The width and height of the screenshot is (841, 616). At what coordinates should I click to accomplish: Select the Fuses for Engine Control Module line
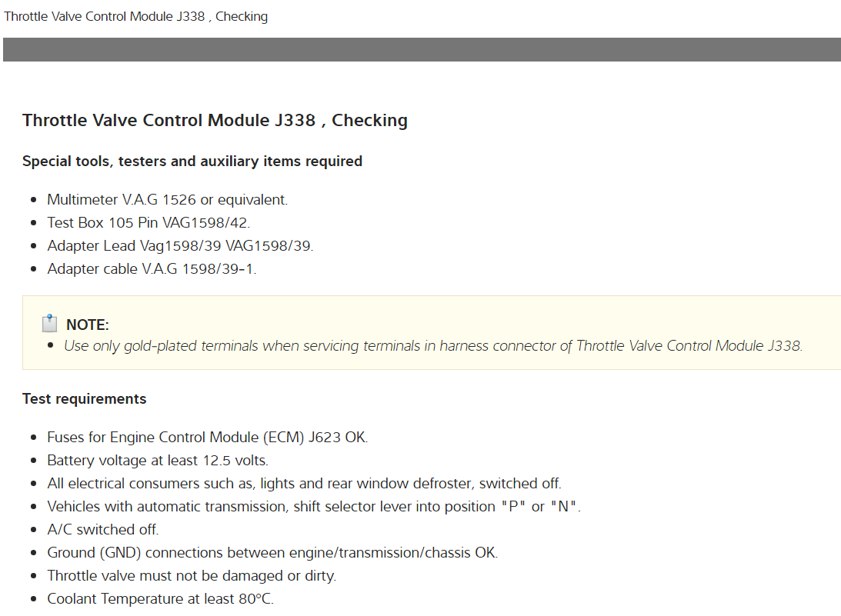point(207,438)
